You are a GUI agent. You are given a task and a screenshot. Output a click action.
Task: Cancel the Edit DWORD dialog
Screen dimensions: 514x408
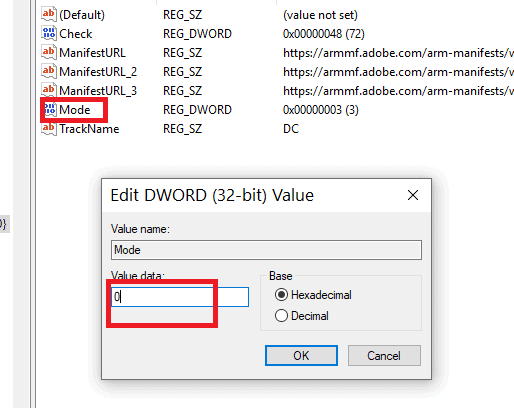pyautogui.click(x=384, y=356)
